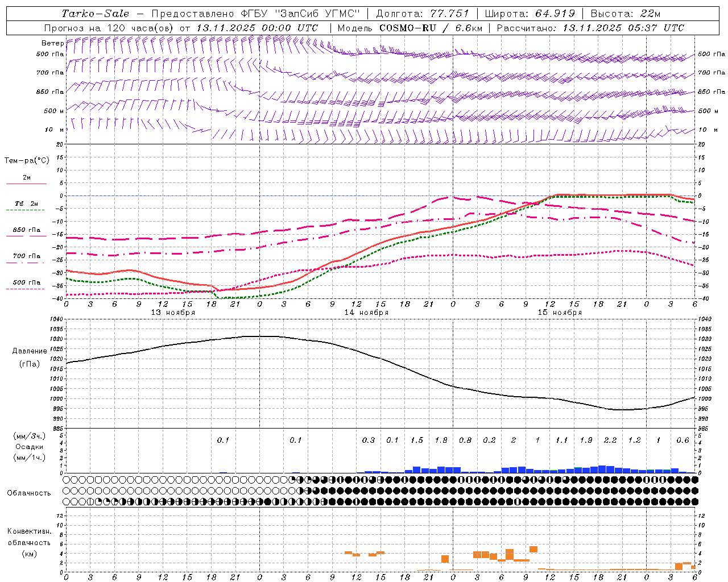Click the 'Широта: 64.919' header field
Image resolution: width=728 pixels, height=582 pixels.
pyautogui.click(x=530, y=14)
